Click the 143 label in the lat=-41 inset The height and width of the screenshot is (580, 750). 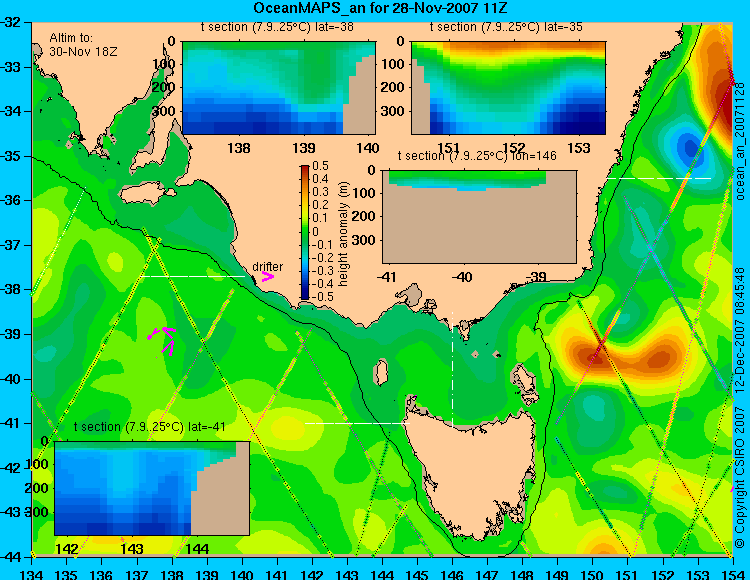click(x=132, y=549)
